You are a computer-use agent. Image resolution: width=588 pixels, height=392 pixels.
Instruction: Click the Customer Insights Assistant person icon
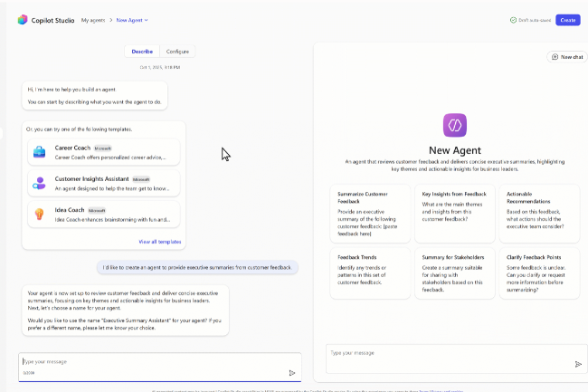click(40, 183)
